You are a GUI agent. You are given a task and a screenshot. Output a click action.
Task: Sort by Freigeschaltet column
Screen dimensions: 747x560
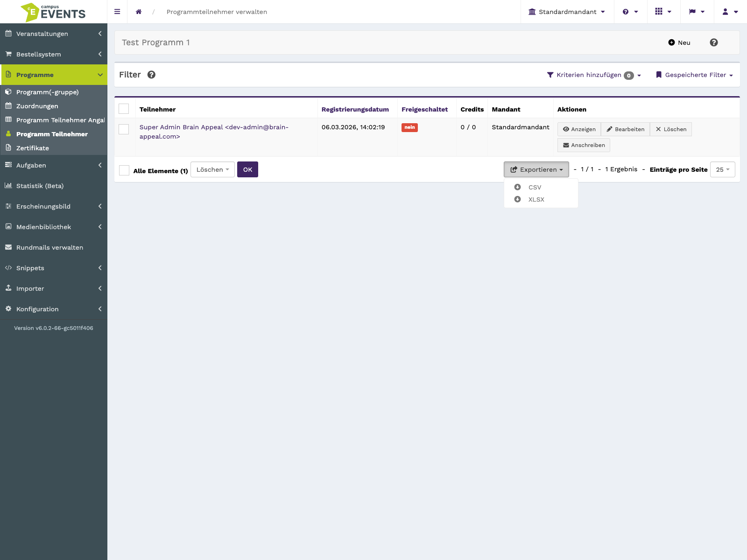[x=424, y=109]
